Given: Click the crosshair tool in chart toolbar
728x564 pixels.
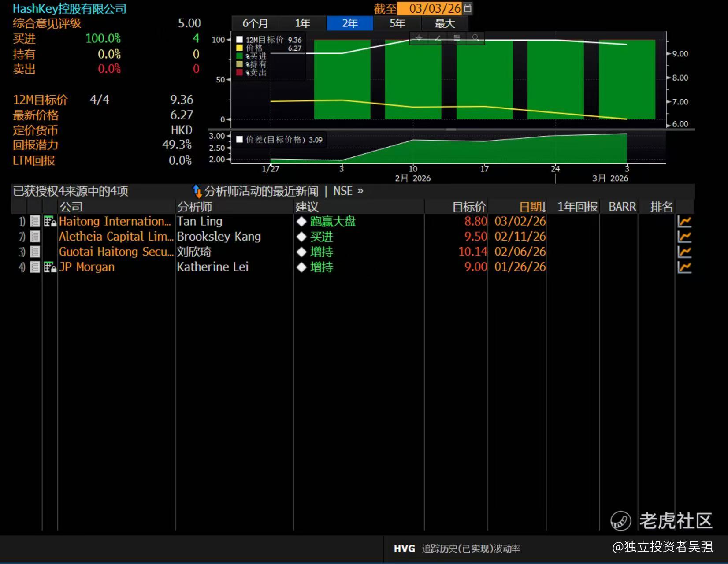Looking at the screenshot, I should (x=419, y=38).
